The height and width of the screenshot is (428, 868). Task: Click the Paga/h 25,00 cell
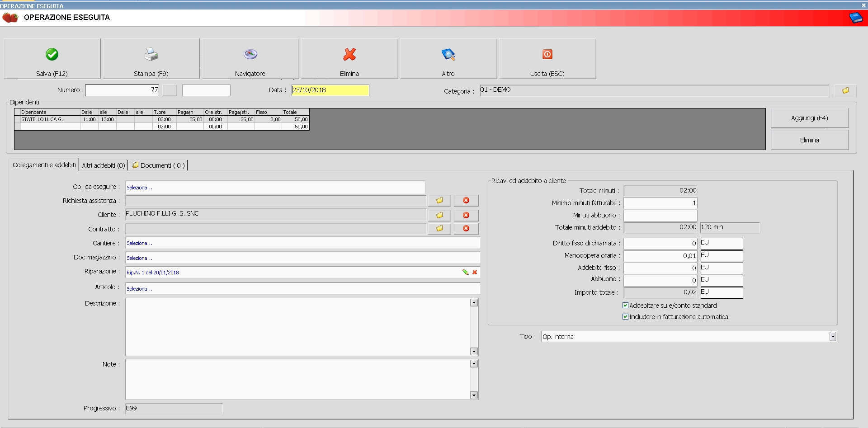coord(190,119)
